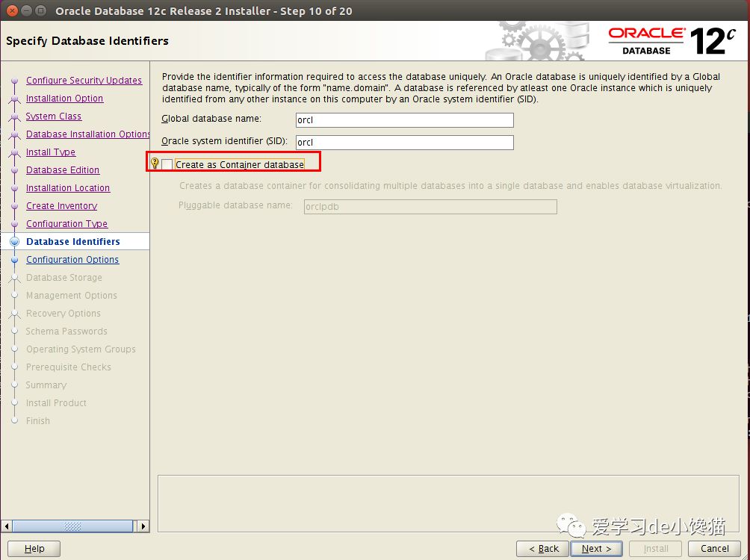
Task: Click greyed-out Database Storage step
Action: [x=64, y=277]
